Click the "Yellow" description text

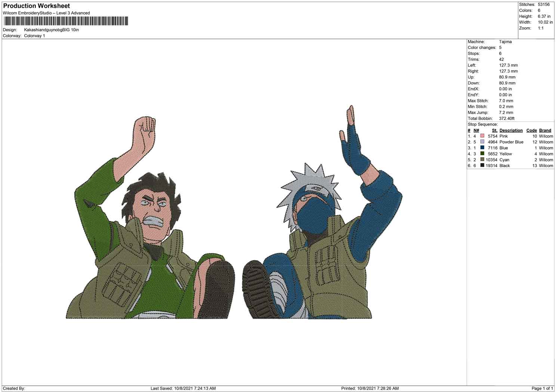[x=506, y=154]
